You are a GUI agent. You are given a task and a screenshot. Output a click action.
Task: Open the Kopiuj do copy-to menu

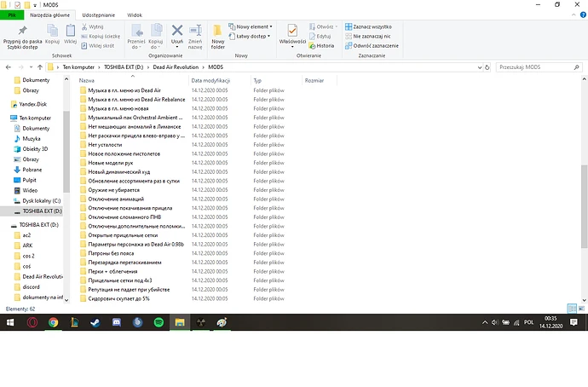point(156,37)
